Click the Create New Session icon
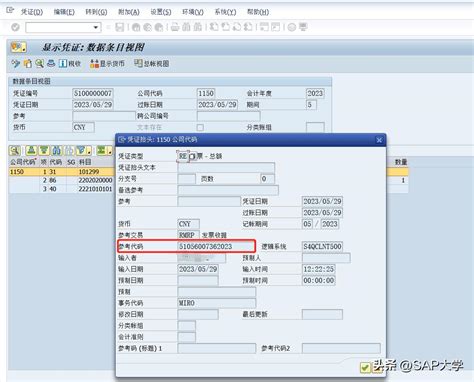This screenshot has height=382, width=474. tap(264, 27)
